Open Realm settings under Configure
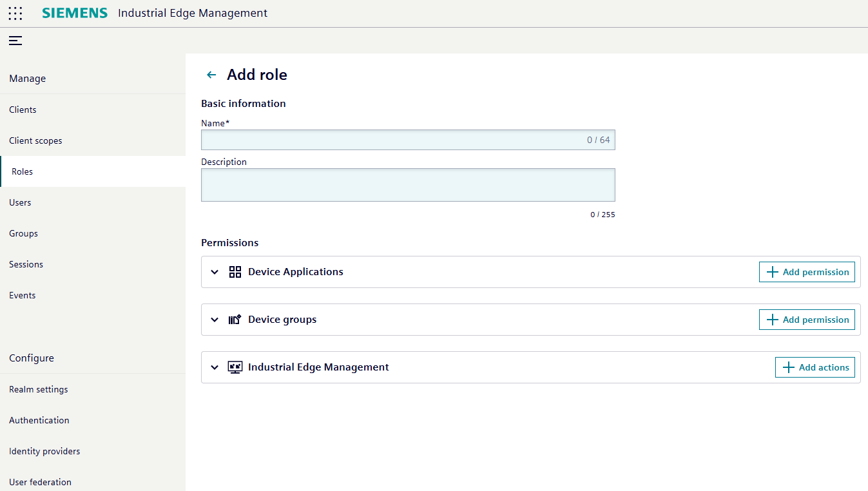The width and height of the screenshot is (868, 491). click(x=38, y=389)
